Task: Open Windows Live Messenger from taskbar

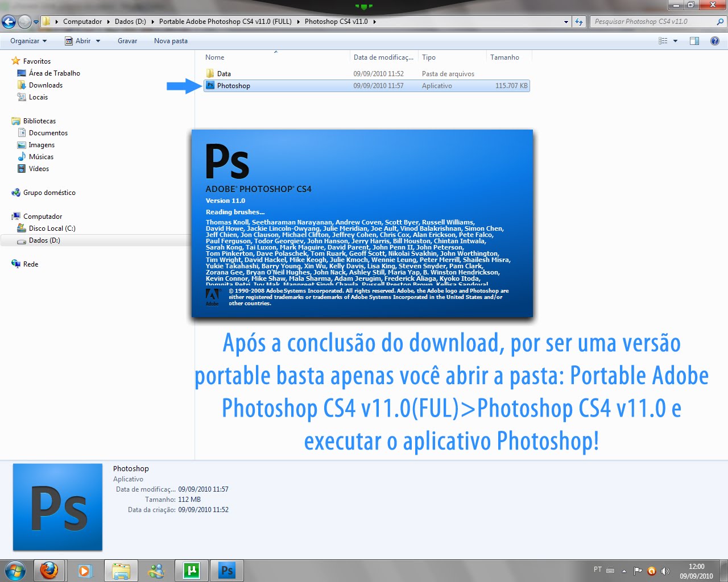Action: pyautogui.click(x=156, y=570)
